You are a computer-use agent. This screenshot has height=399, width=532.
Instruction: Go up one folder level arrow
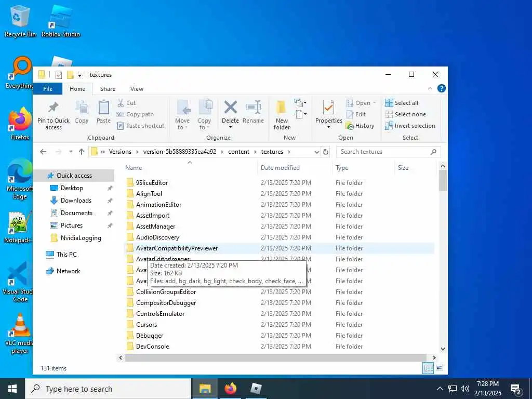(82, 152)
